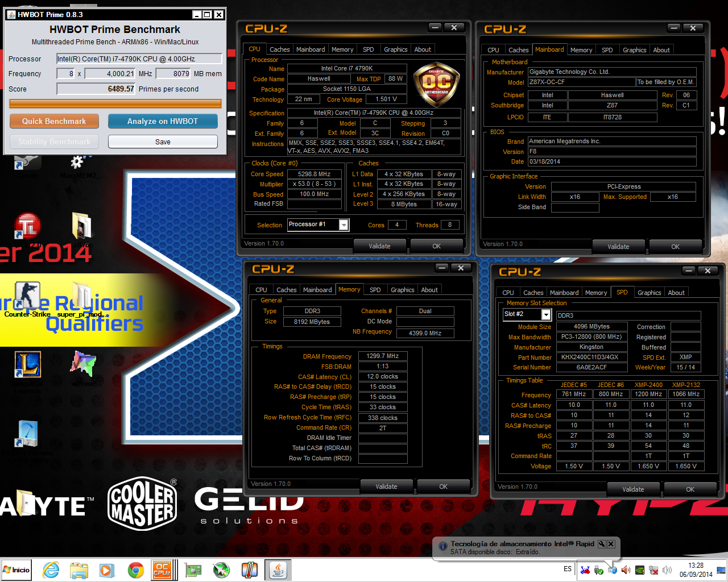Click OK in CPU-Z Mainboard window

coord(675,247)
